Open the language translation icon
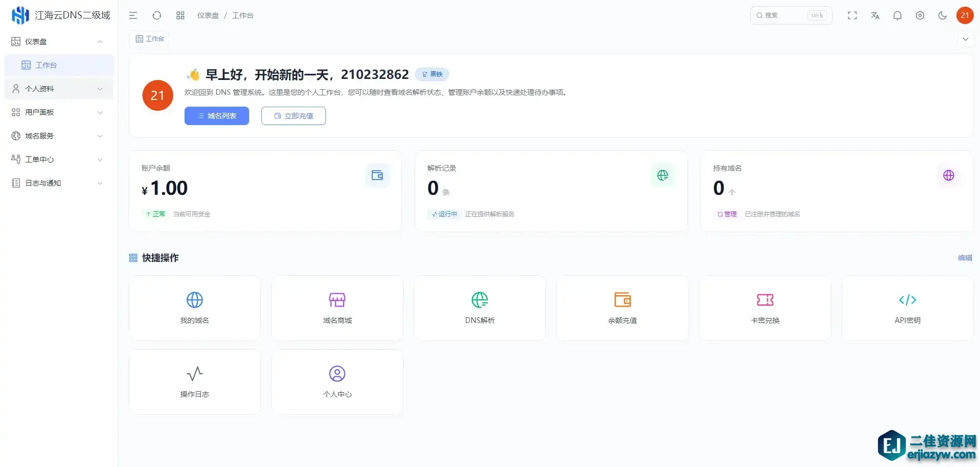This screenshot has width=980, height=467. [x=875, y=15]
